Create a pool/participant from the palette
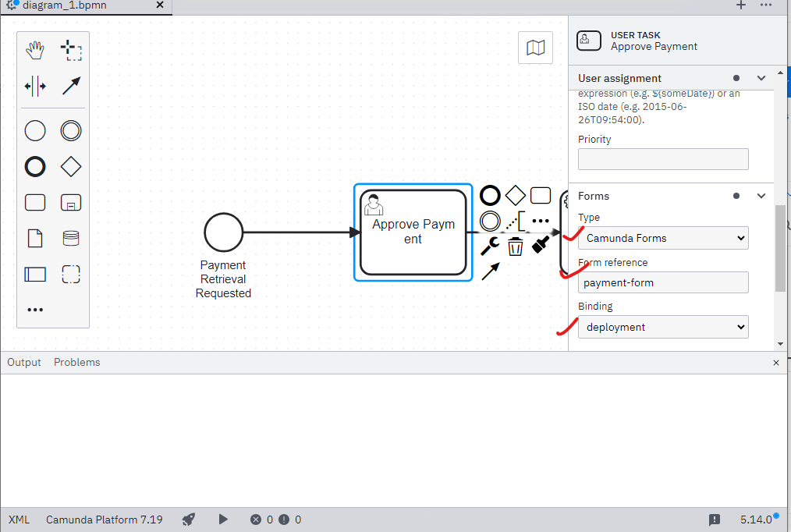 (35, 275)
